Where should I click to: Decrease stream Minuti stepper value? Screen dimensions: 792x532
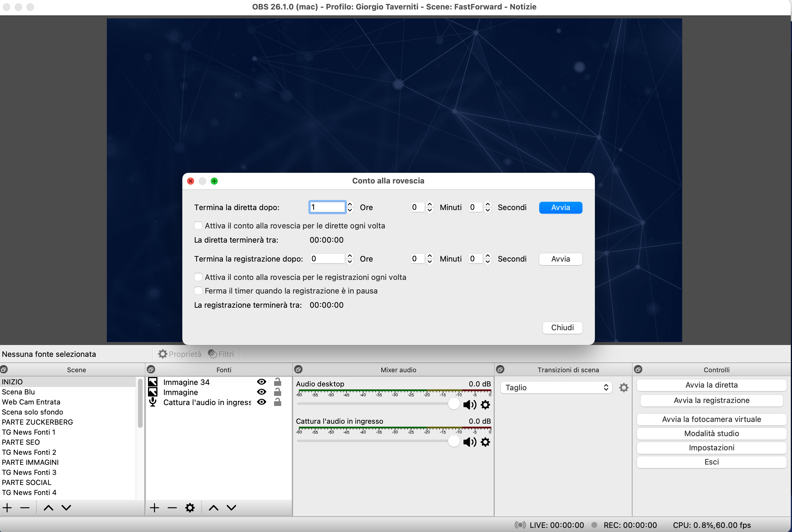430,210
